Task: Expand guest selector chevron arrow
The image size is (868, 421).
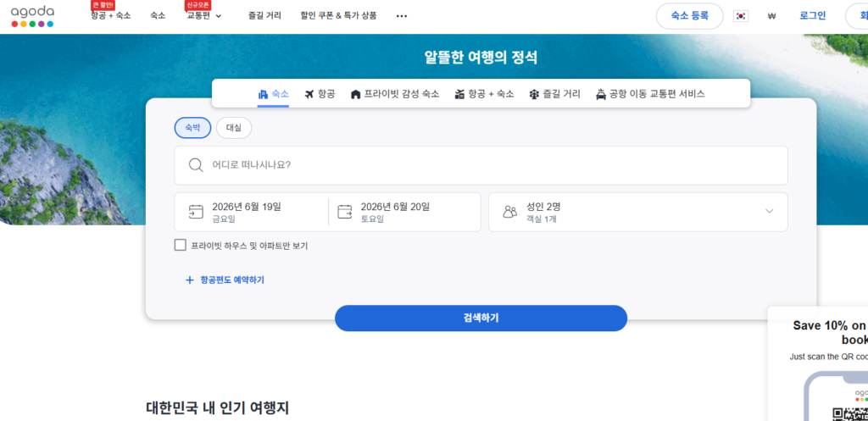Action: tap(769, 211)
